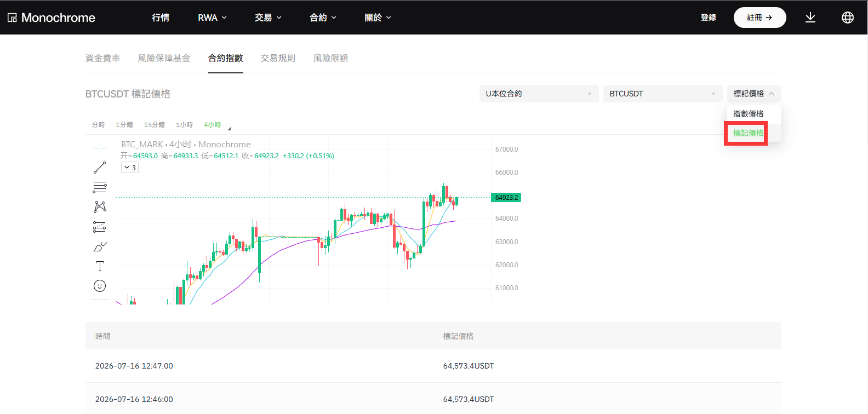Click the 註冊 register button
Image resolution: width=868 pixels, height=414 pixels.
pos(760,18)
